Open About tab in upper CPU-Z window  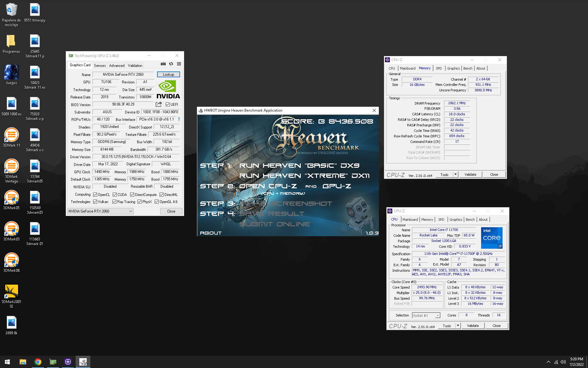(481, 68)
